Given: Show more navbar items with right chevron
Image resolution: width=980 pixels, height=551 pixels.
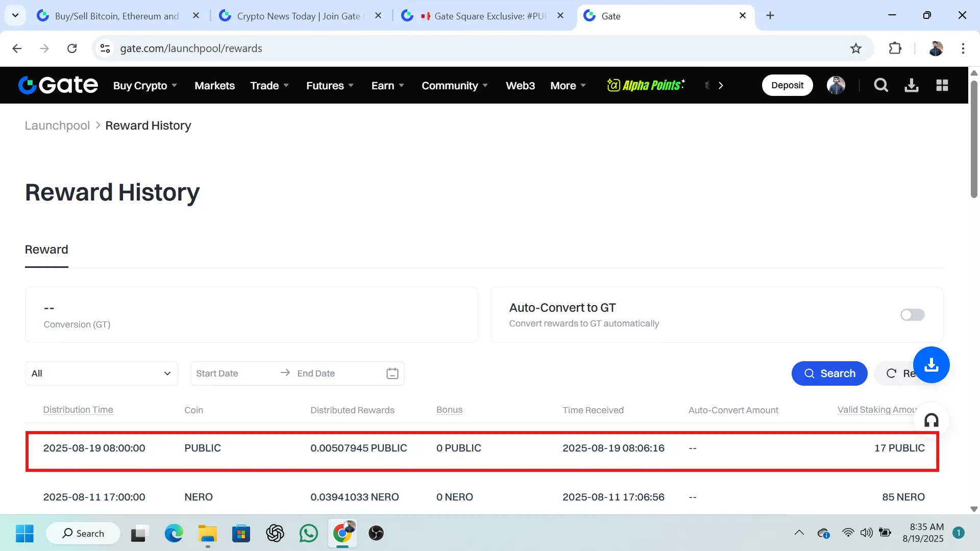Looking at the screenshot, I should click(721, 85).
